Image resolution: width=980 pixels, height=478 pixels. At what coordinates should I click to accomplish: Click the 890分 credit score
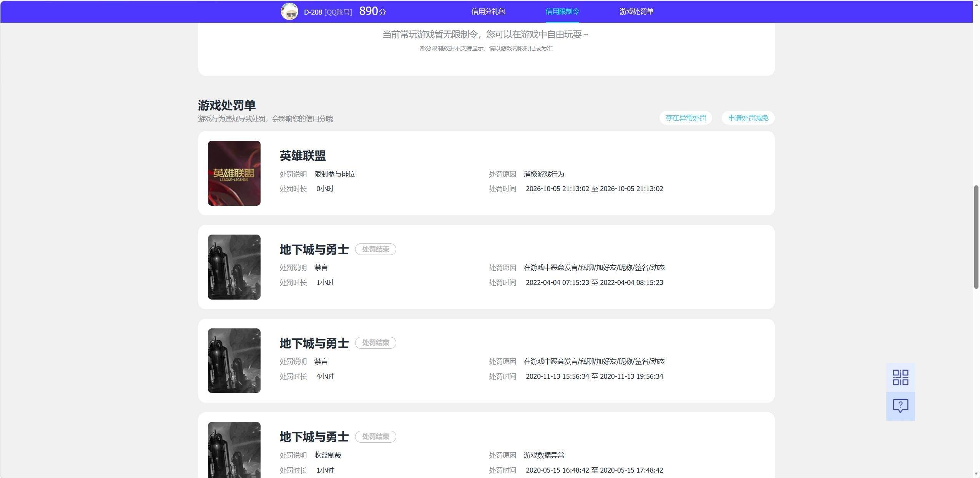pyautogui.click(x=372, y=11)
